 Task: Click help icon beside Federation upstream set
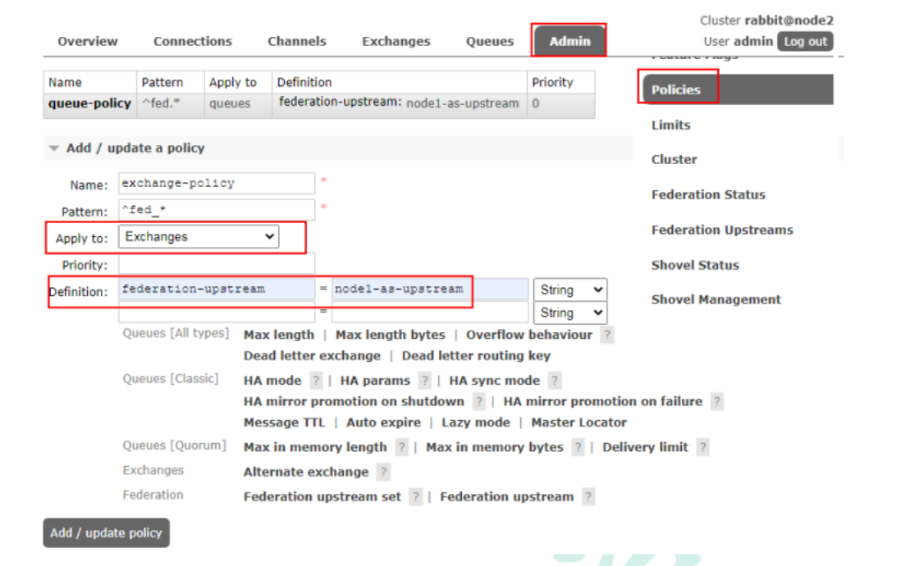[x=416, y=496]
